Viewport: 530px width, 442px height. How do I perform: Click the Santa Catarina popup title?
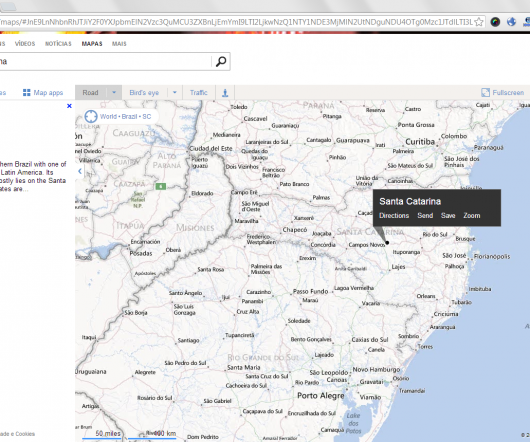(410, 201)
